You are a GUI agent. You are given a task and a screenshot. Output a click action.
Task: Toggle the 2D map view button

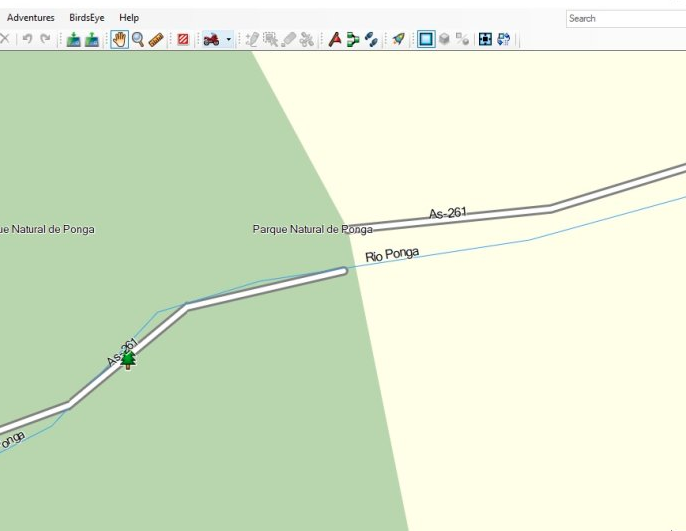click(426, 39)
